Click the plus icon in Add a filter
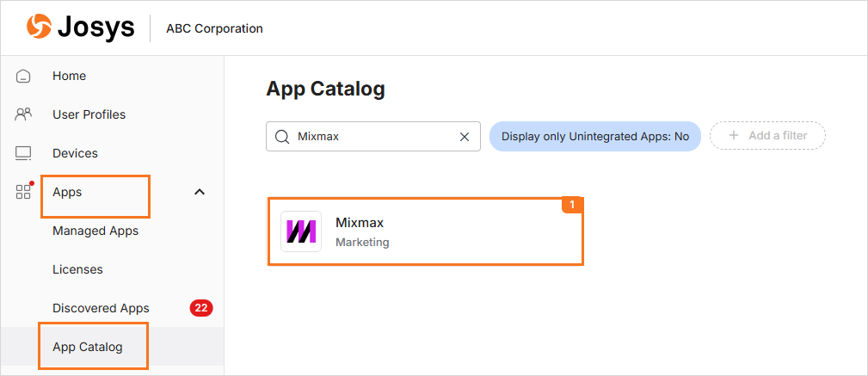Screen dimensions: 868x376 tap(734, 136)
